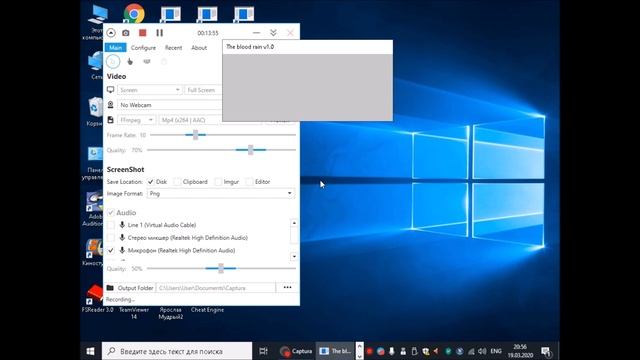Screen dimensions: 640x360
Task: Open the notification center icon
Action: [546, 351]
